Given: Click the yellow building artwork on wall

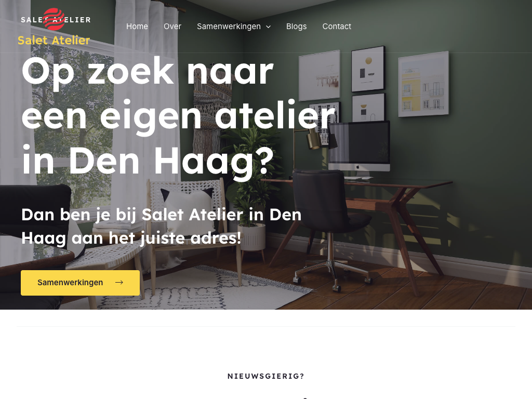Looking at the screenshot, I should pyautogui.click(x=423, y=84).
